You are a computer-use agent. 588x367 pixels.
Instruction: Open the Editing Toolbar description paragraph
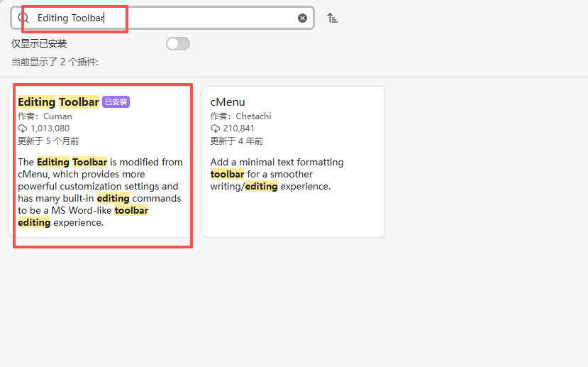[100, 192]
